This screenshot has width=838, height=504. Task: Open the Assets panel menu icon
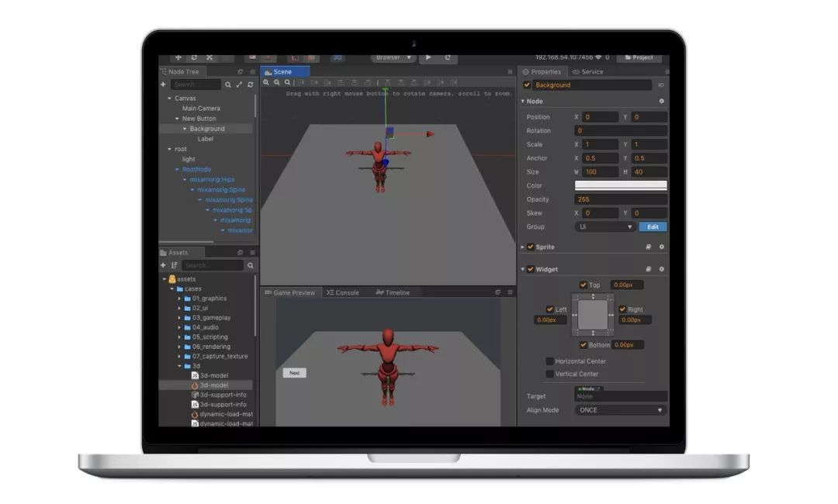(252, 253)
